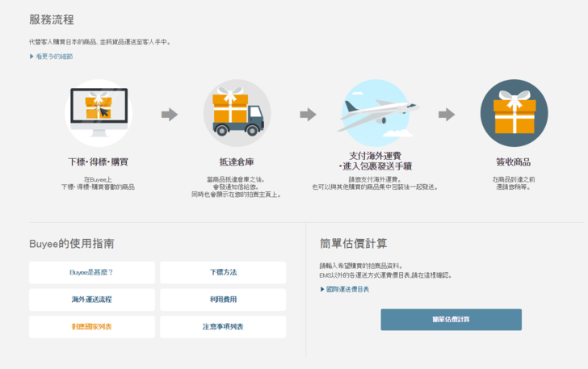The image size is (588, 369).
Task: Open the 利用費用 guide button
Action: click(x=223, y=300)
